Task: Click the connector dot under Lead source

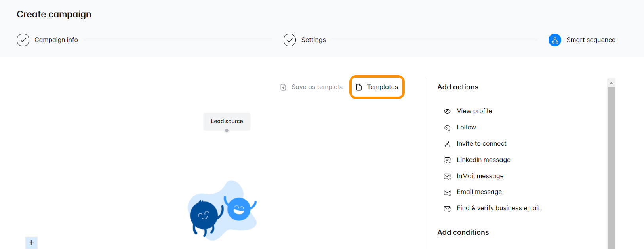Action: click(x=227, y=131)
